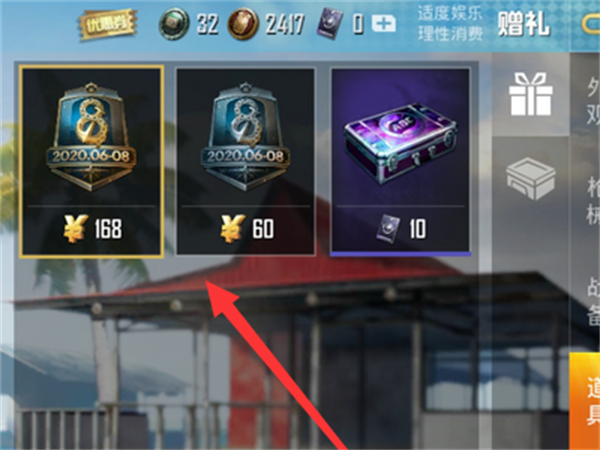600x450 pixels.
Task: Open the 优惠券 coupon ticket
Action: 108,25
